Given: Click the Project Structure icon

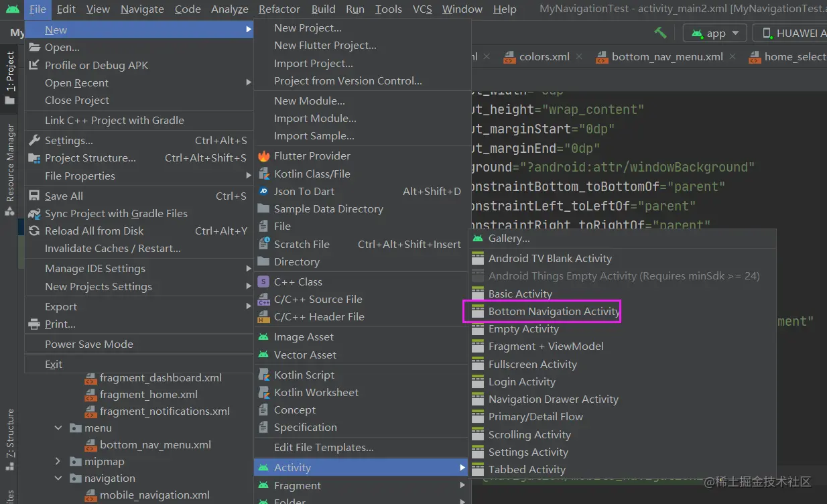Looking at the screenshot, I should click(34, 157).
